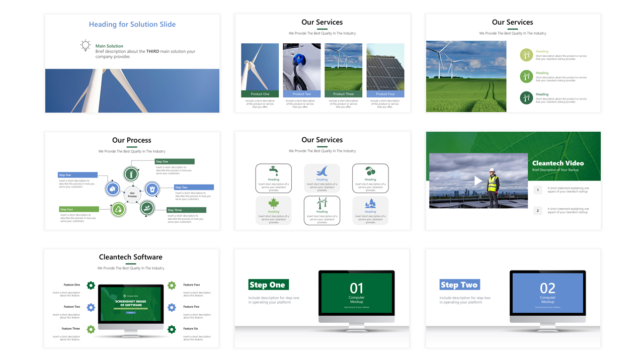This screenshot has height=362, width=644.
Task: Click the recycle icon in Our Process diagram
Action: click(118, 209)
